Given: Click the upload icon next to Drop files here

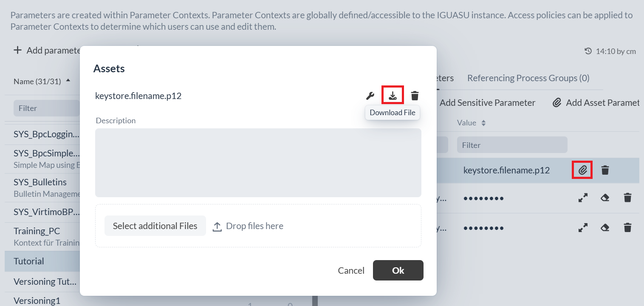Looking at the screenshot, I should 217,226.
